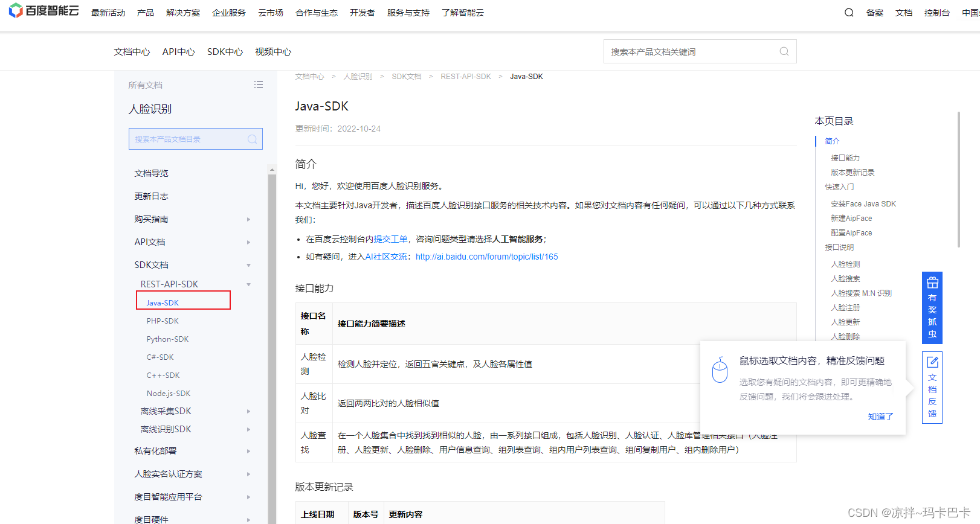Jump to 接口能力 in page contents
This screenshot has width=980, height=524.
[845, 158]
